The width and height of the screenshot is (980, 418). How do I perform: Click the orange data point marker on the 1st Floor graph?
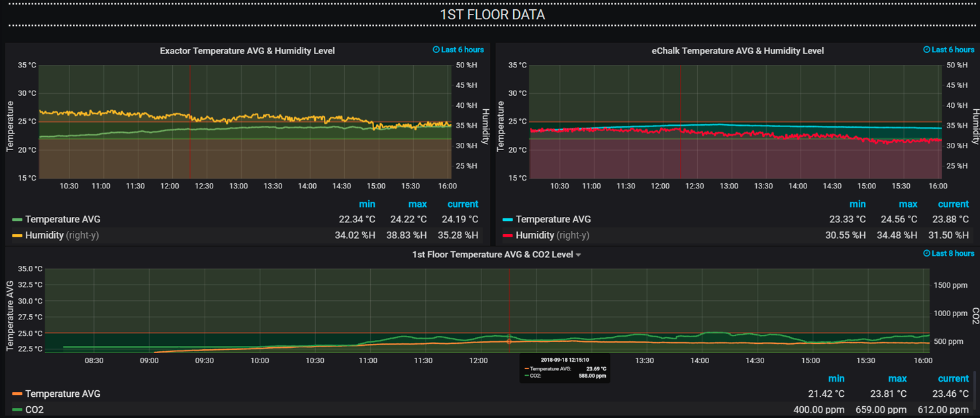coord(509,341)
